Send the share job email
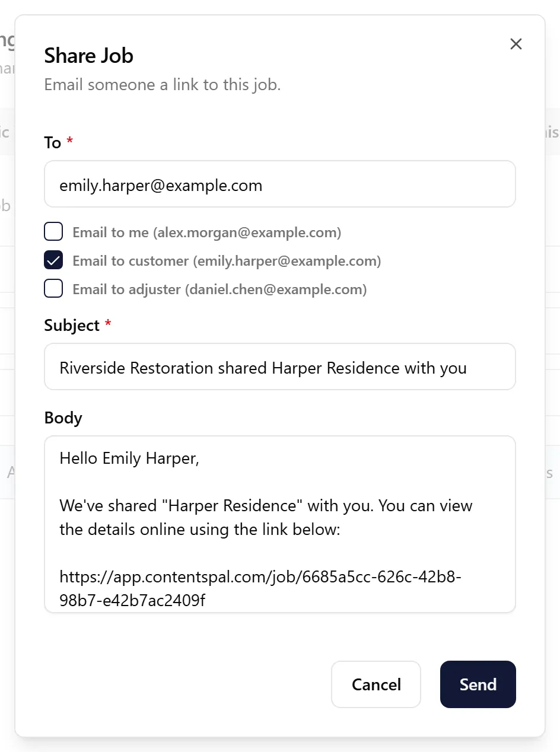The width and height of the screenshot is (560, 752). point(478,684)
